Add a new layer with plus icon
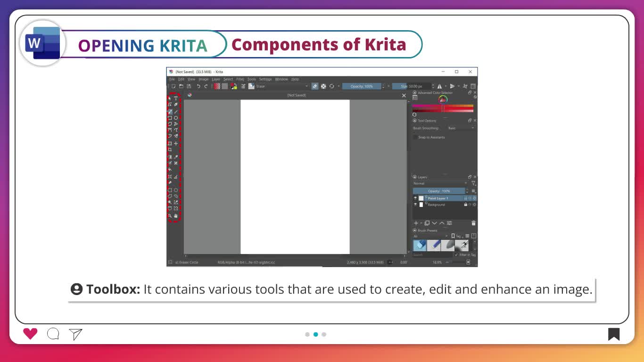The image size is (644, 362). 416,223
